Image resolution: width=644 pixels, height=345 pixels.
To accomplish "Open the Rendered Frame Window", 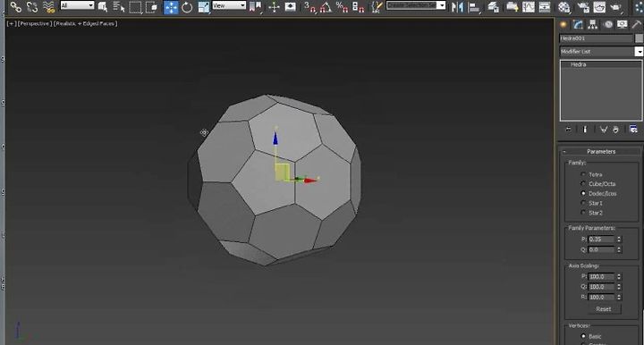I will (599, 7).
